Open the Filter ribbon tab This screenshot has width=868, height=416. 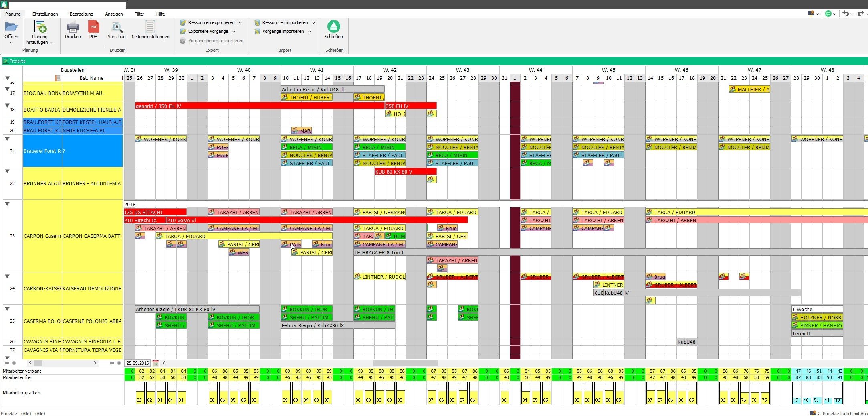coord(139,14)
